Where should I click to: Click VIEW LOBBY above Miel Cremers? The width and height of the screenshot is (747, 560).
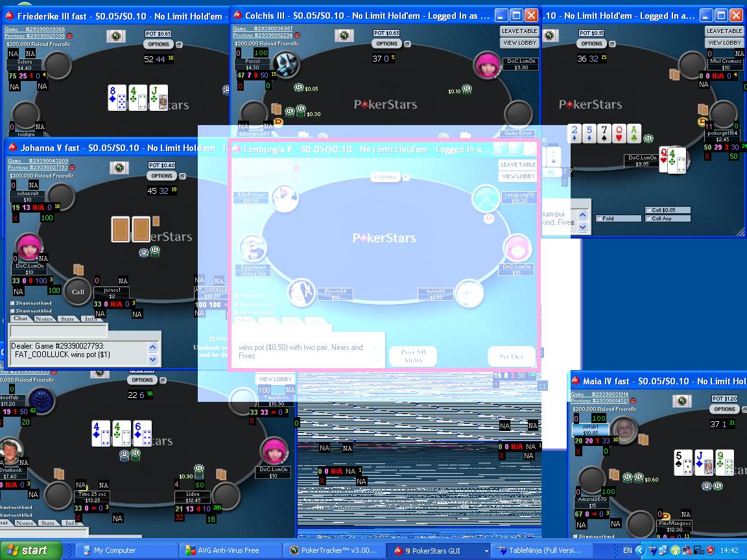click(x=724, y=43)
